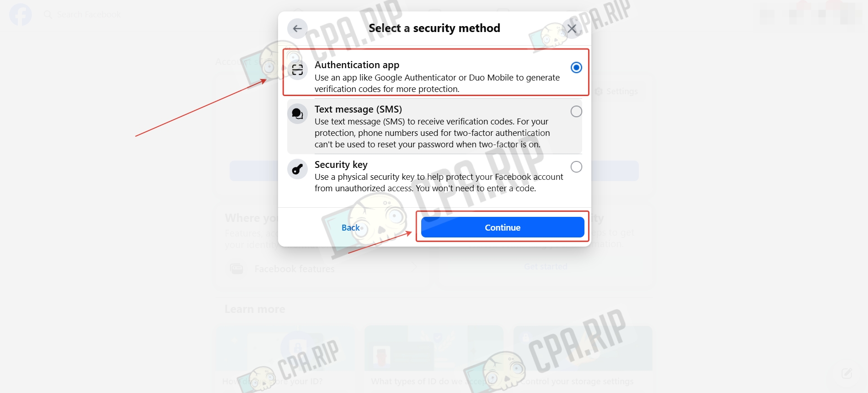Click the Security key icon
This screenshot has height=393, width=868.
pyautogui.click(x=297, y=169)
